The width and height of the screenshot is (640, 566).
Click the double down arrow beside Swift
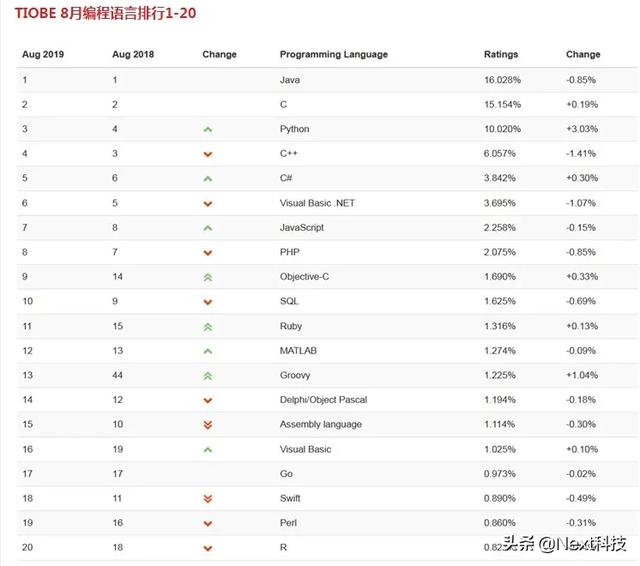point(208,499)
